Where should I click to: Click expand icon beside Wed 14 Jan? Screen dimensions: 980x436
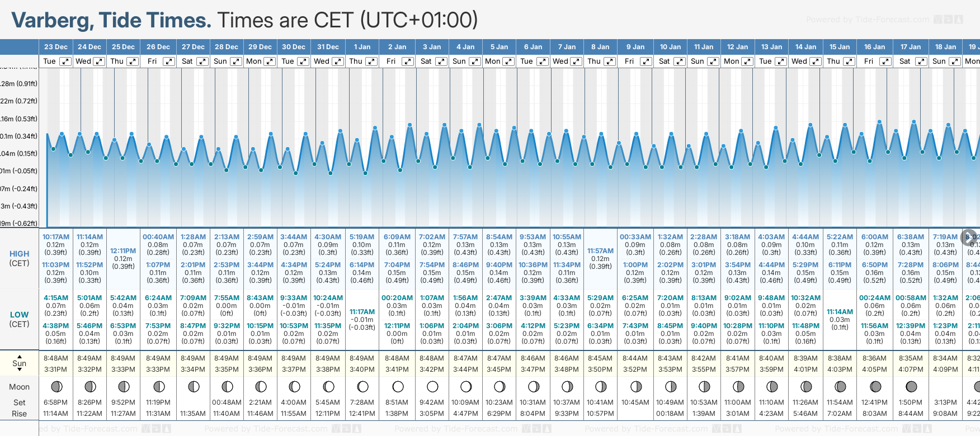point(816,61)
